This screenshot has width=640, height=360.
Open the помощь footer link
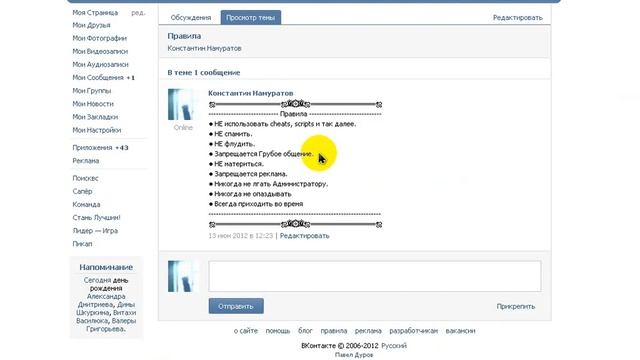tap(278, 331)
